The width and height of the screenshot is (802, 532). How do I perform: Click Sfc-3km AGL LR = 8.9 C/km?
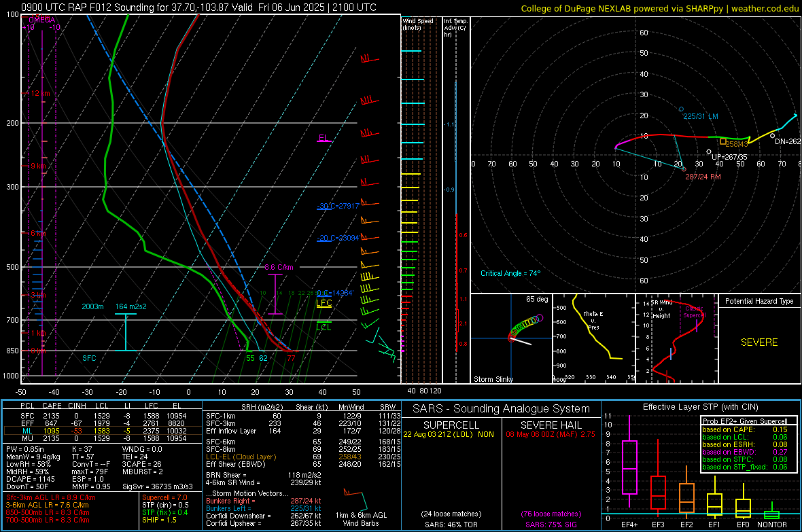pos(51,497)
